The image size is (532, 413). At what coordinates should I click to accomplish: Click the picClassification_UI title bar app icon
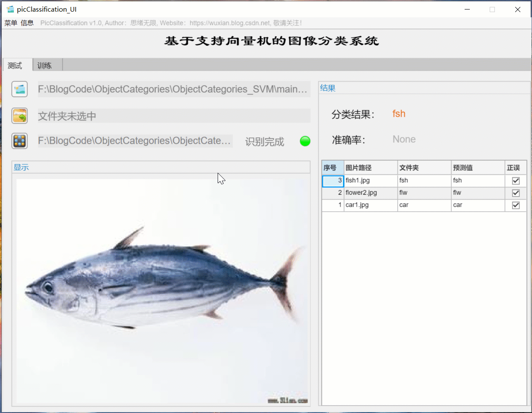10,10
